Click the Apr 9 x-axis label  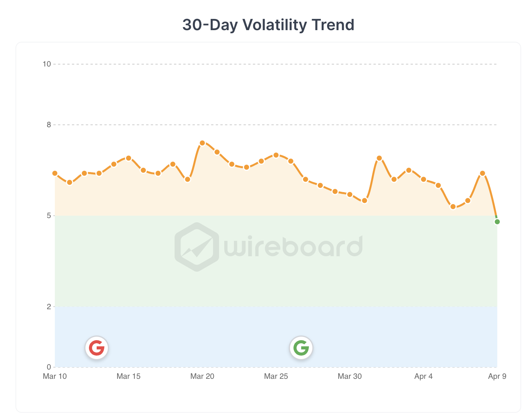(x=497, y=376)
